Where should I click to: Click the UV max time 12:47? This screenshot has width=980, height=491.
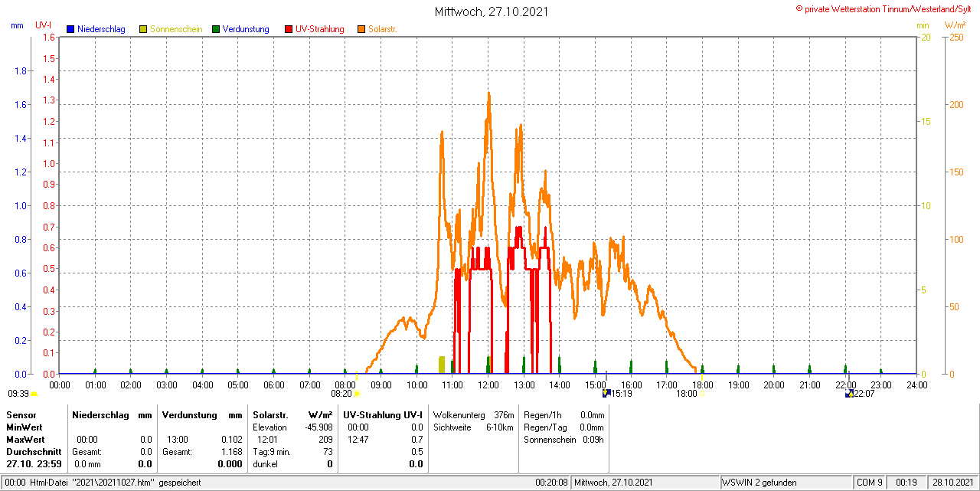[358, 440]
